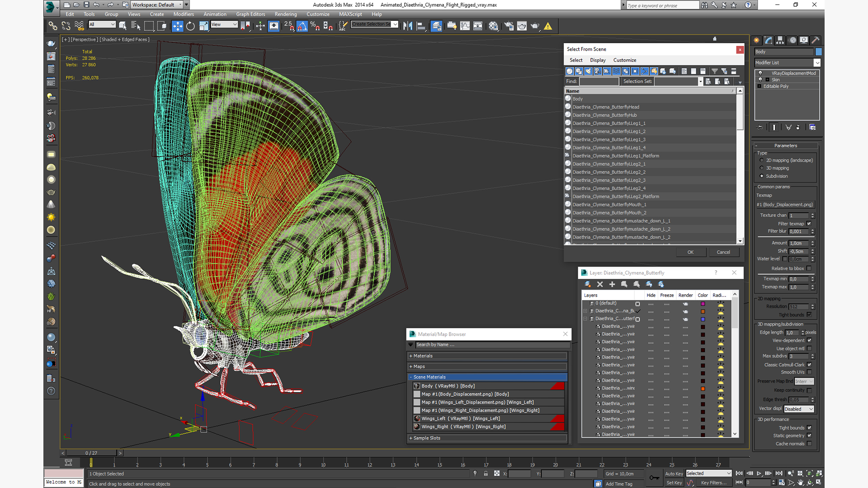Toggle Cache normals checkbox

pos(809,444)
